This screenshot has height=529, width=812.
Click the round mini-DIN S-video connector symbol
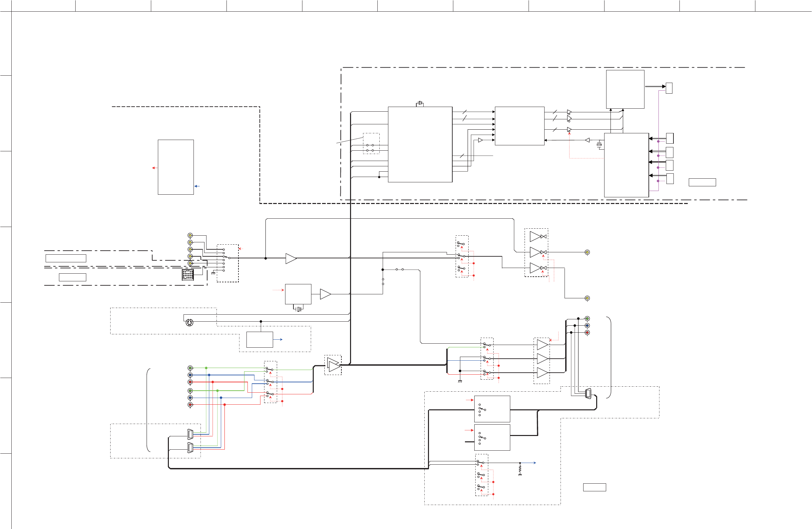(190, 322)
